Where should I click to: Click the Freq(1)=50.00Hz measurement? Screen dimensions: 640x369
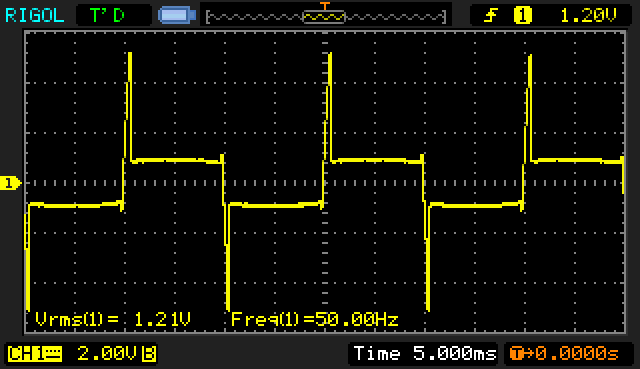tap(314, 319)
